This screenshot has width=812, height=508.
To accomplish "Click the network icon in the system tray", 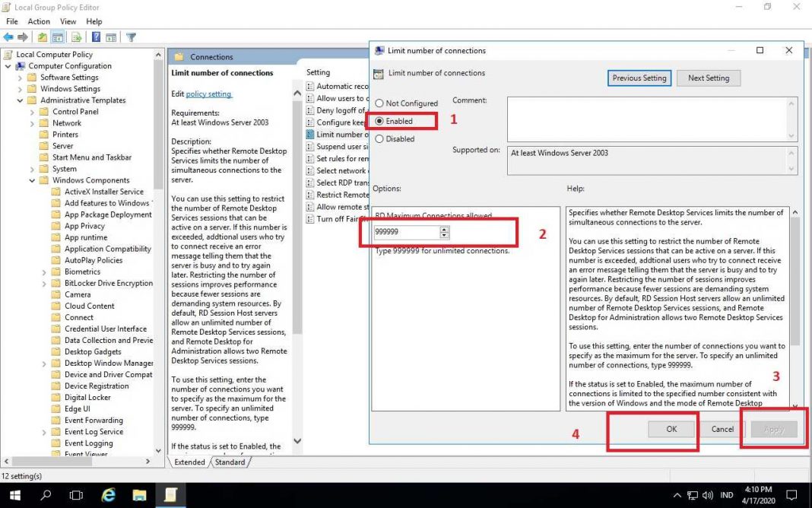I will point(693,496).
